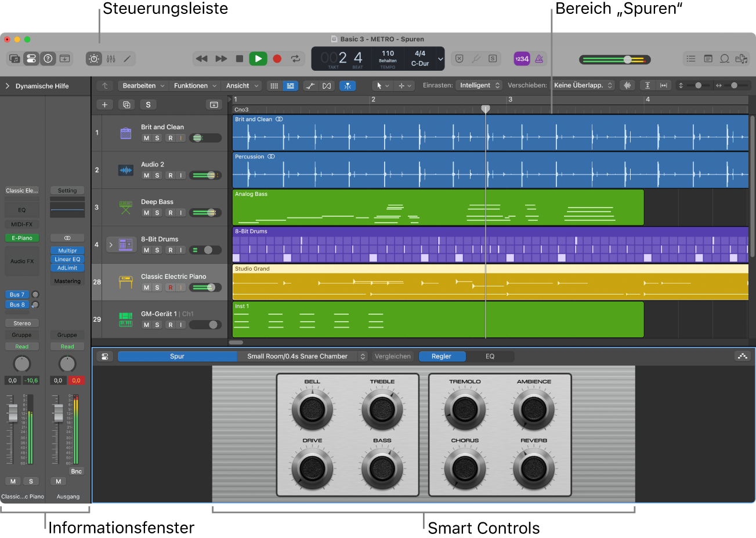Screen dimensions: 756x538
Task: Click the waveform zoom button
Action: coord(627,85)
